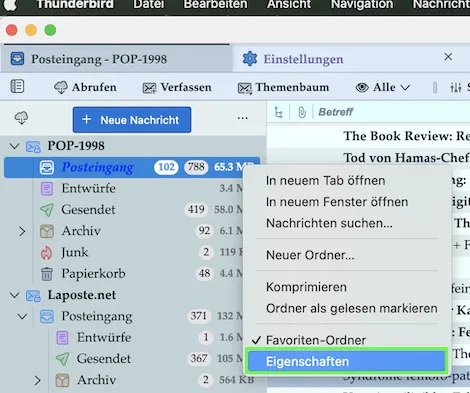Image resolution: width=470 pixels, height=393 pixels.
Task: Click the paperclip attachment column icon
Action: (302, 112)
